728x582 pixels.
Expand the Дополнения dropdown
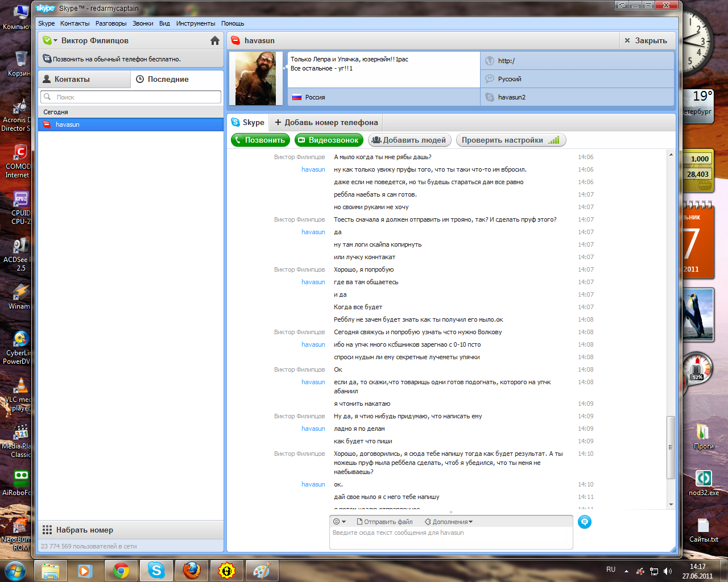449,522
